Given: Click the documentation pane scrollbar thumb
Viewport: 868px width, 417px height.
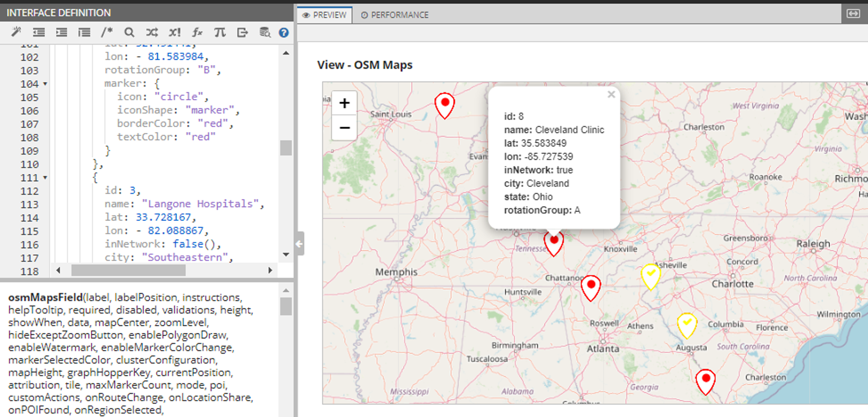Looking at the screenshot, I should click(x=286, y=306).
